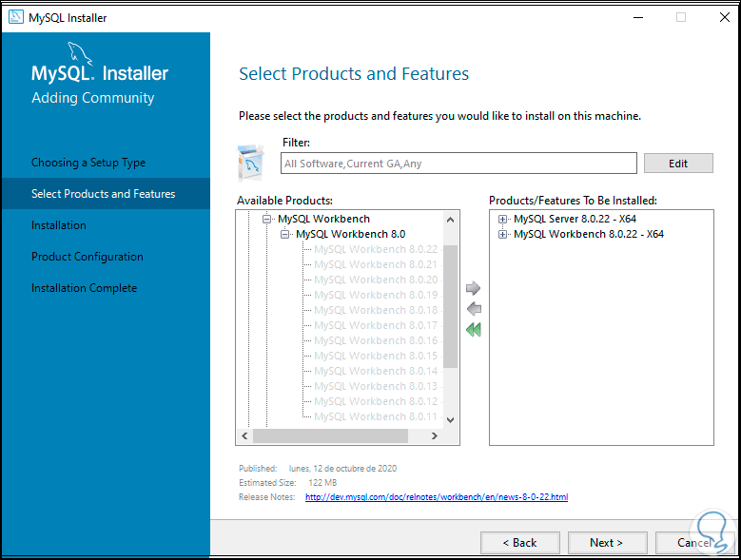Click the MySQL dolphin logo in sidebar

tap(79, 53)
